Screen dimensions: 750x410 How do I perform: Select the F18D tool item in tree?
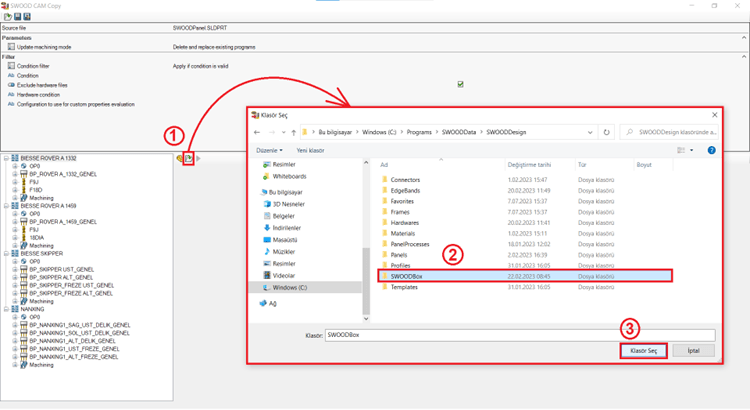click(36, 190)
